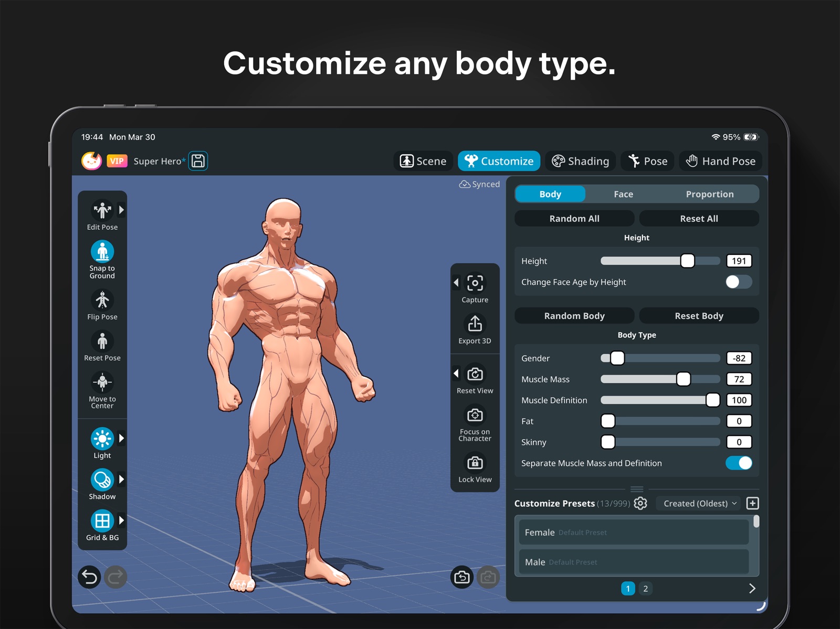Open Customize Presets settings gear
The height and width of the screenshot is (629, 840).
pos(640,504)
